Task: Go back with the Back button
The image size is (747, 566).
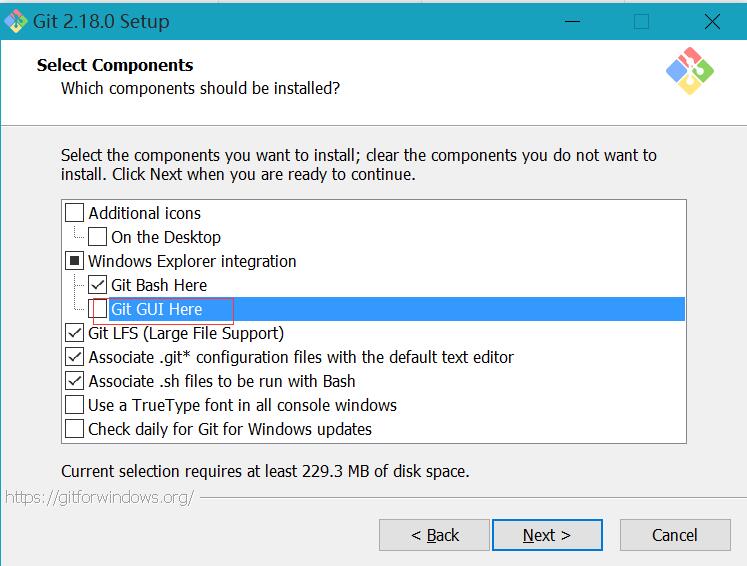Action: [434, 535]
